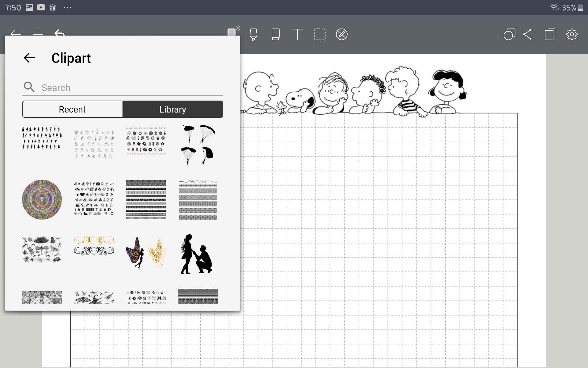Tap the crossed-out pen circle icon
The height and width of the screenshot is (368, 588).
click(341, 34)
